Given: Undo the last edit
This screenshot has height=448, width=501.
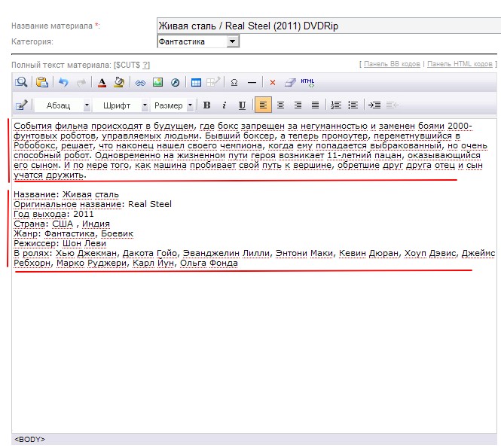Looking at the screenshot, I should click(x=63, y=82).
